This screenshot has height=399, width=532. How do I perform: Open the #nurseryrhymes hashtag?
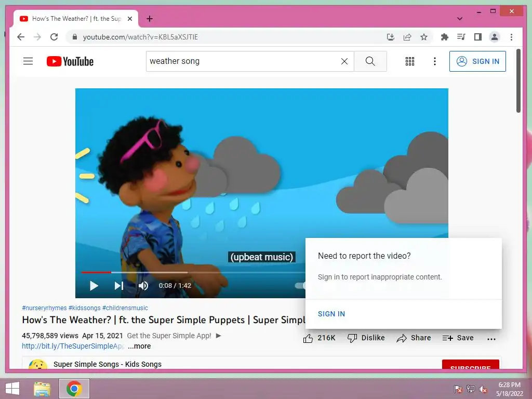pyautogui.click(x=44, y=308)
